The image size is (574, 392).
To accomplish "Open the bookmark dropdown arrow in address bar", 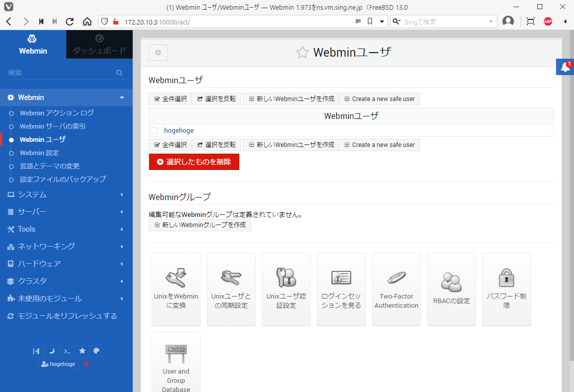I will coord(382,21).
